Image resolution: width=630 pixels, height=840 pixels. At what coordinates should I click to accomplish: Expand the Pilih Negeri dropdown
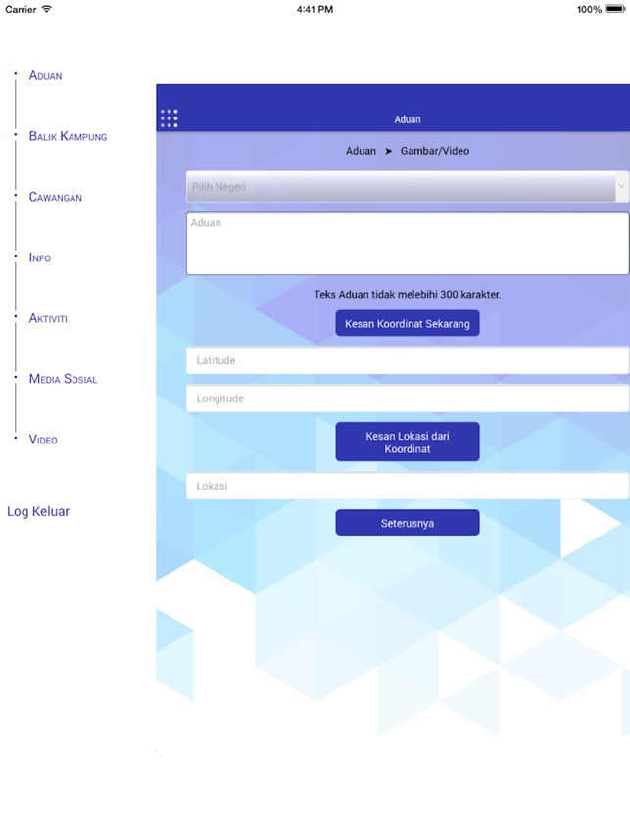tap(408, 186)
